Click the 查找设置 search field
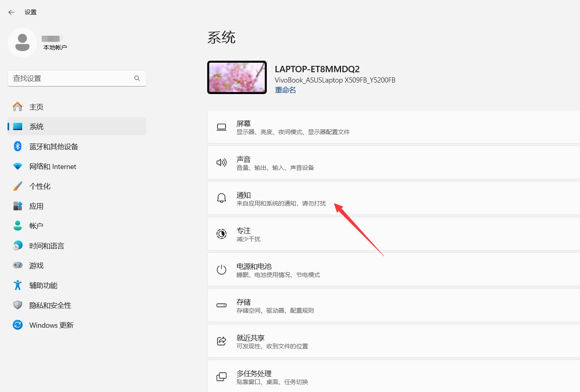This screenshot has width=580, height=392. [77, 78]
